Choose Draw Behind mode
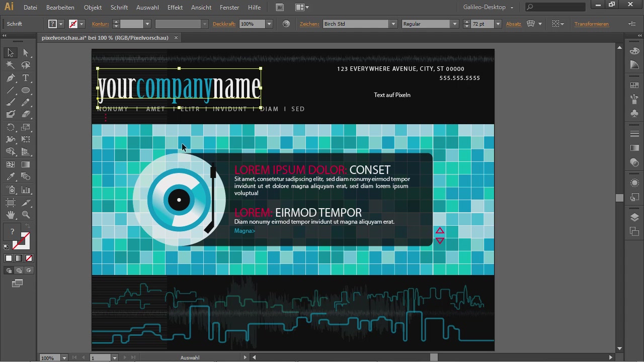Screen dimensions: 644x362 pos(19,270)
